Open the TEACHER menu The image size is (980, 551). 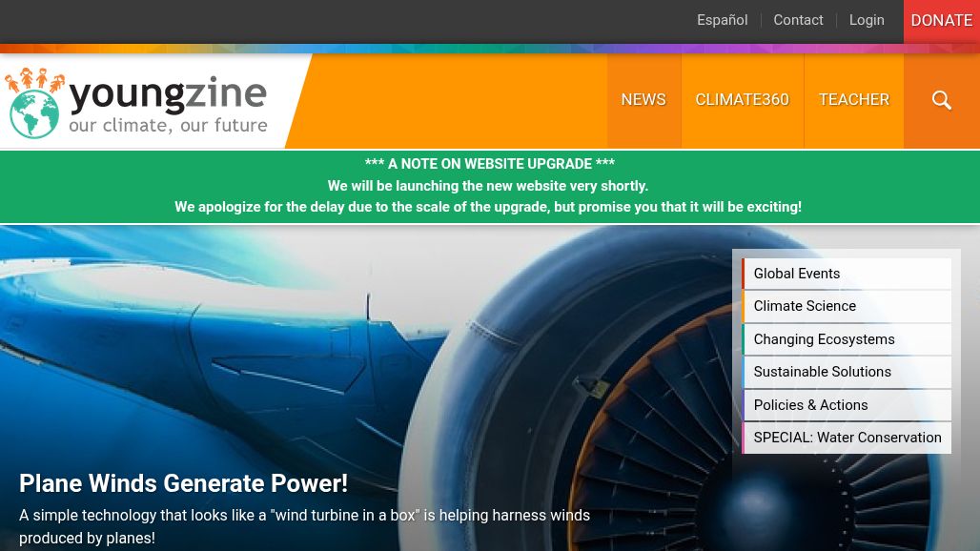tap(853, 100)
